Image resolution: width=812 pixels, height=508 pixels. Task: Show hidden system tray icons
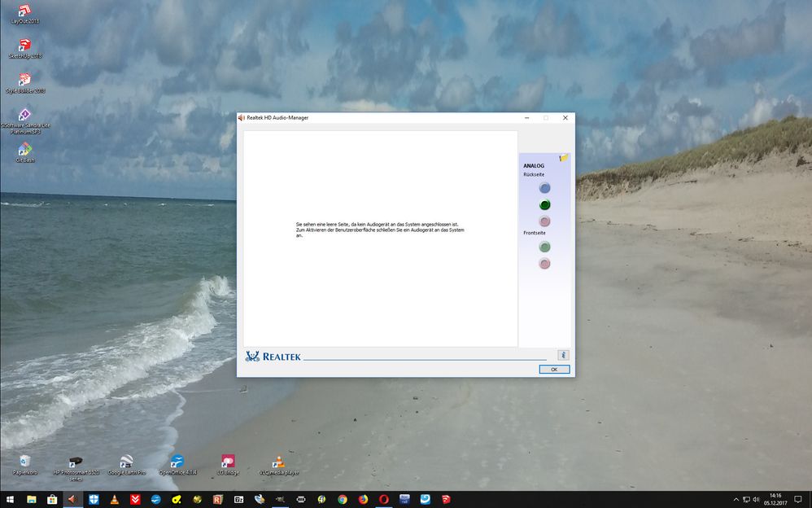pyautogui.click(x=736, y=499)
